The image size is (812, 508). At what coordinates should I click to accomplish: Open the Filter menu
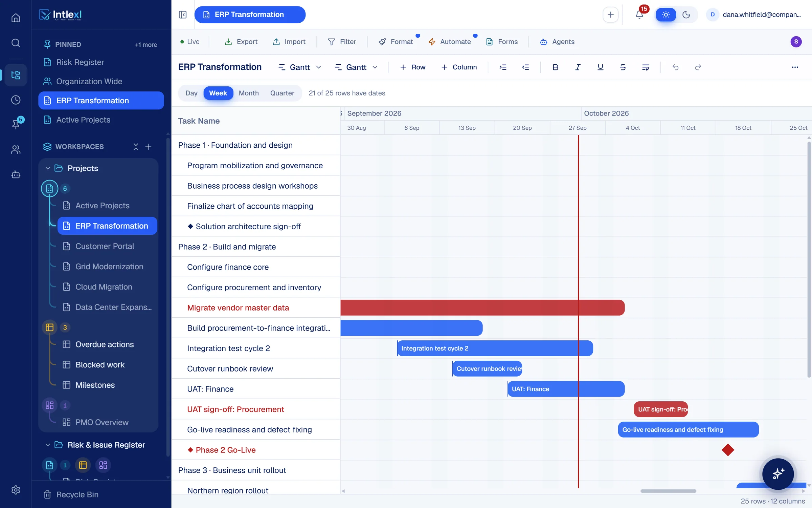tap(342, 42)
